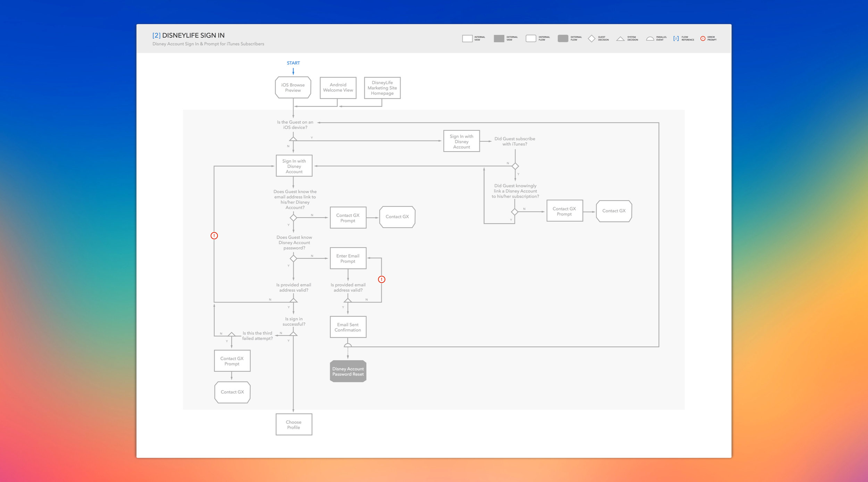Screen dimensions: 868x482
Task: Select Contact GX Prompt box under third failed attempt
Action: 232,361
